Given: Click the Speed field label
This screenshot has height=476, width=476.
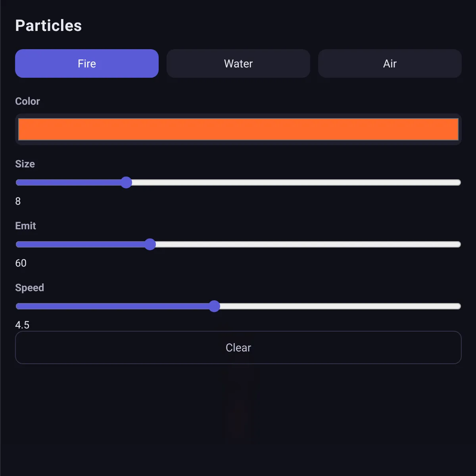Looking at the screenshot, I should click(29, 288).
